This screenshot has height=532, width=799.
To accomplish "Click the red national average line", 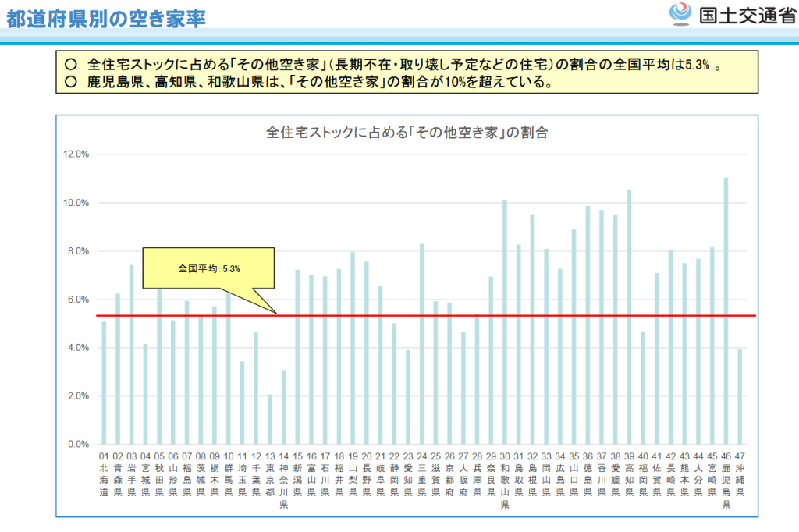I will (426, 316).
